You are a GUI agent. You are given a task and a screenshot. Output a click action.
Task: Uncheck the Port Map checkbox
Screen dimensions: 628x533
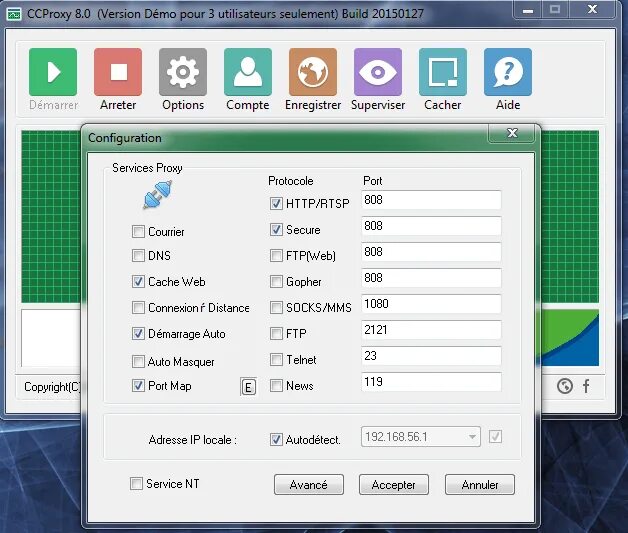tap(138, 386)
